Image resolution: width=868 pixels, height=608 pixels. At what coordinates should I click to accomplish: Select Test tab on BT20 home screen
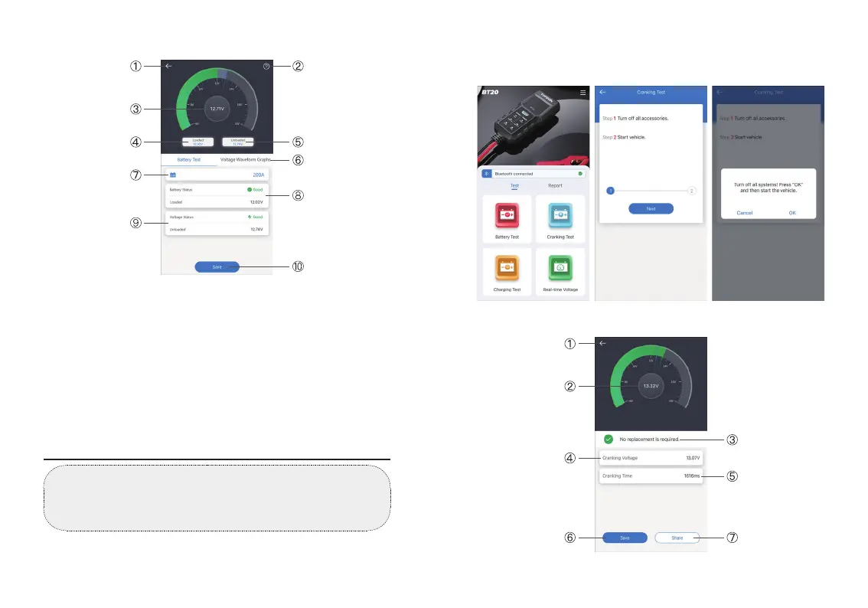pyautogui.click(x=515, y=186)
